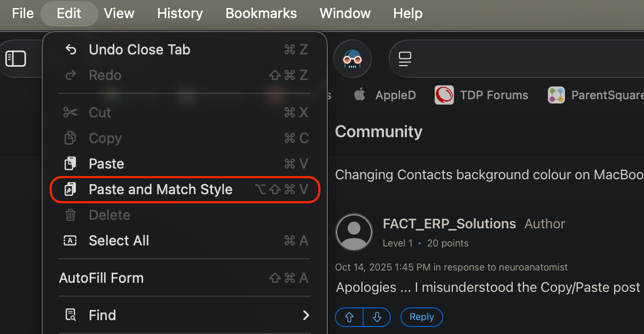Downvote the FACT_ERP_Solutions reply
644x334 pixels.
tap(377, 317)
